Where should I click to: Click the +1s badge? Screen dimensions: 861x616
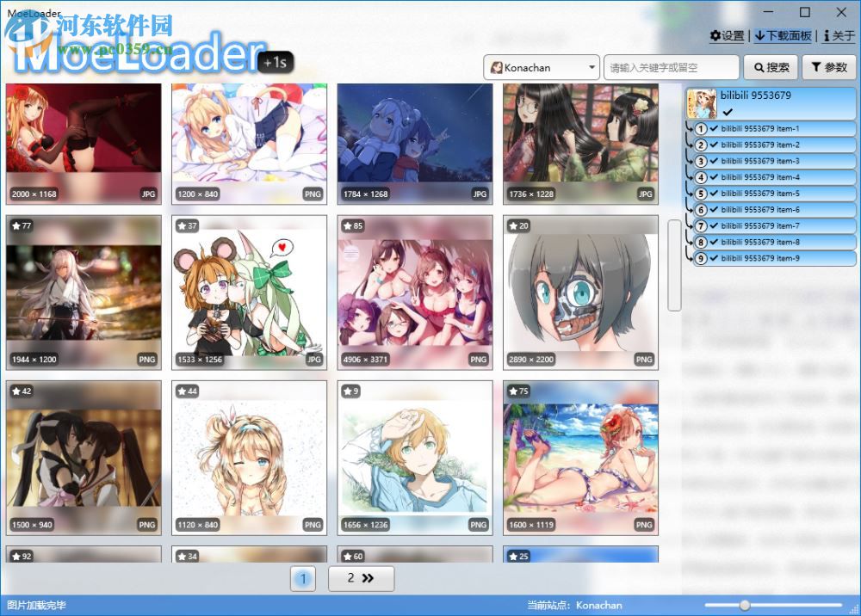coord(276,62)
